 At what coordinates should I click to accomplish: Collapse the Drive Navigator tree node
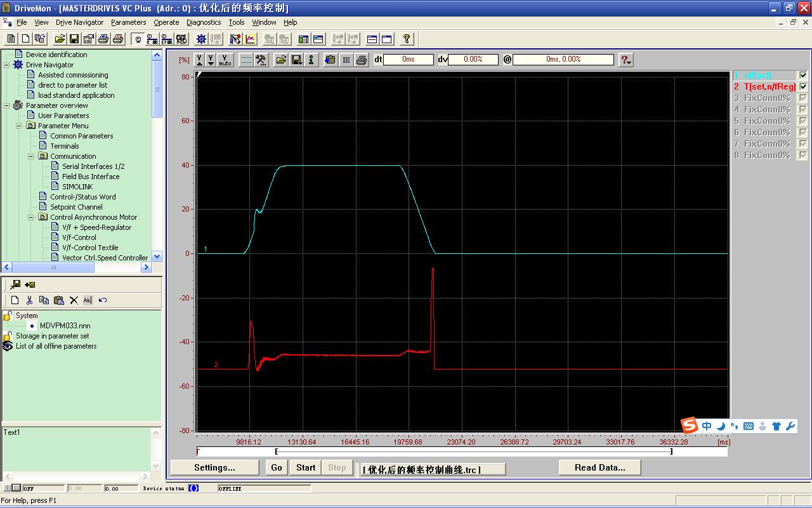[7, 65]
